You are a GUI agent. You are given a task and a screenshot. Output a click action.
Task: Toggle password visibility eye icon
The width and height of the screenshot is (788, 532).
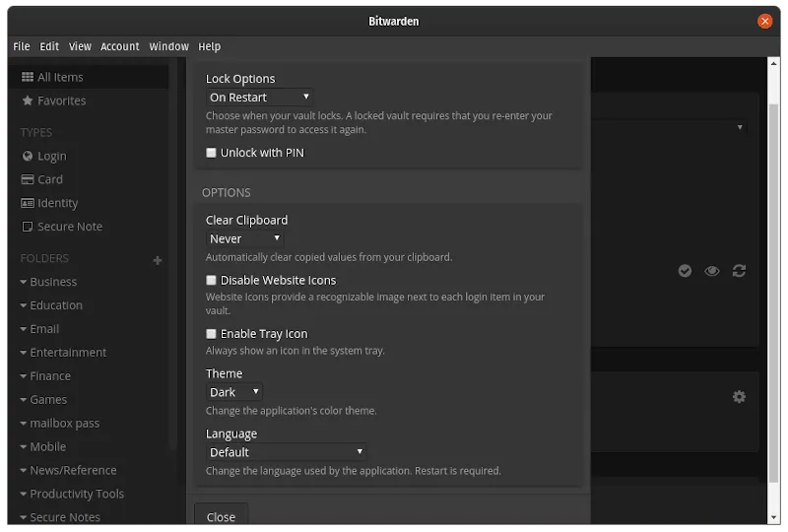tap(711, 271)
